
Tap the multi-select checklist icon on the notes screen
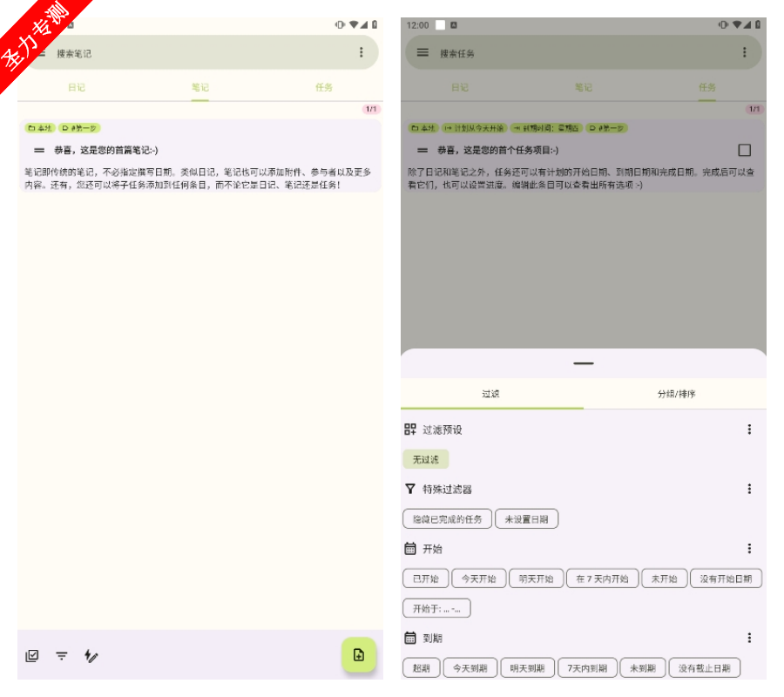(x=32, y=655)
